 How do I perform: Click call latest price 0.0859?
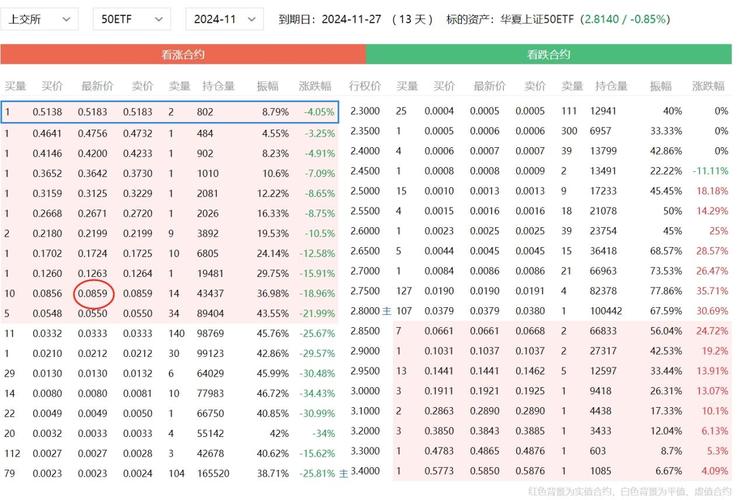[93, 293]
